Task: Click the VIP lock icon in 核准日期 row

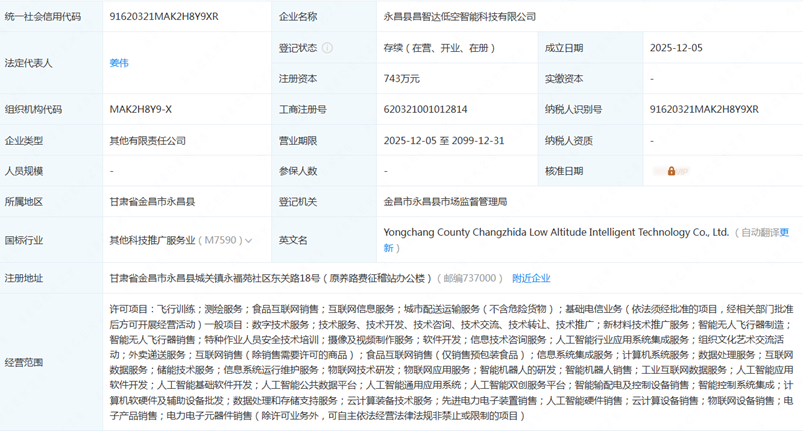Action: (x=671, y=171)
